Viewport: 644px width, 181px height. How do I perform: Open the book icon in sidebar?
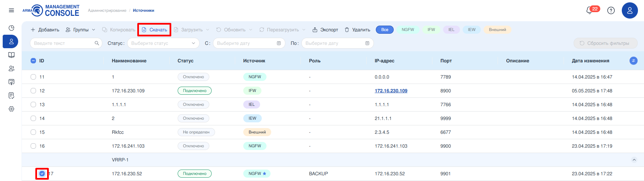[11, 55]
